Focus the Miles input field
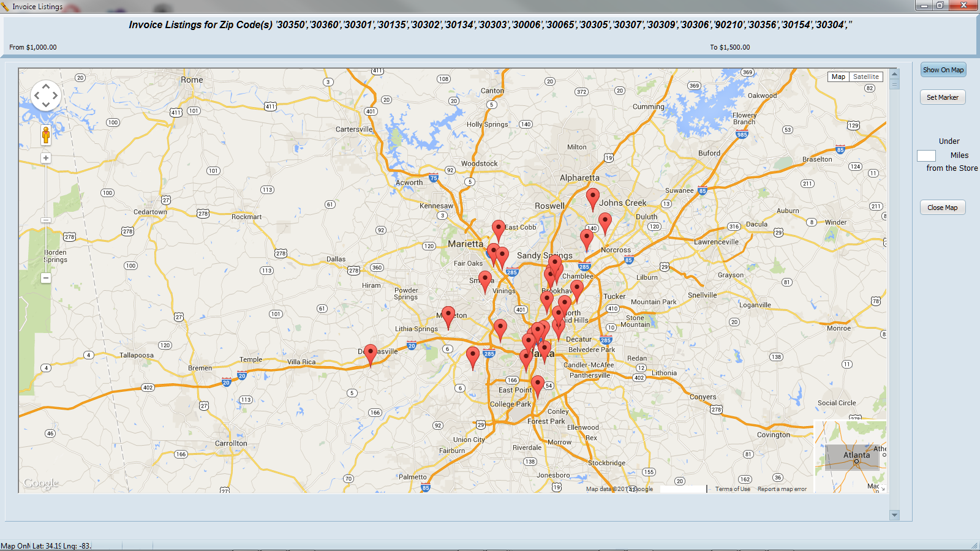980x551 pixels. 926,156
